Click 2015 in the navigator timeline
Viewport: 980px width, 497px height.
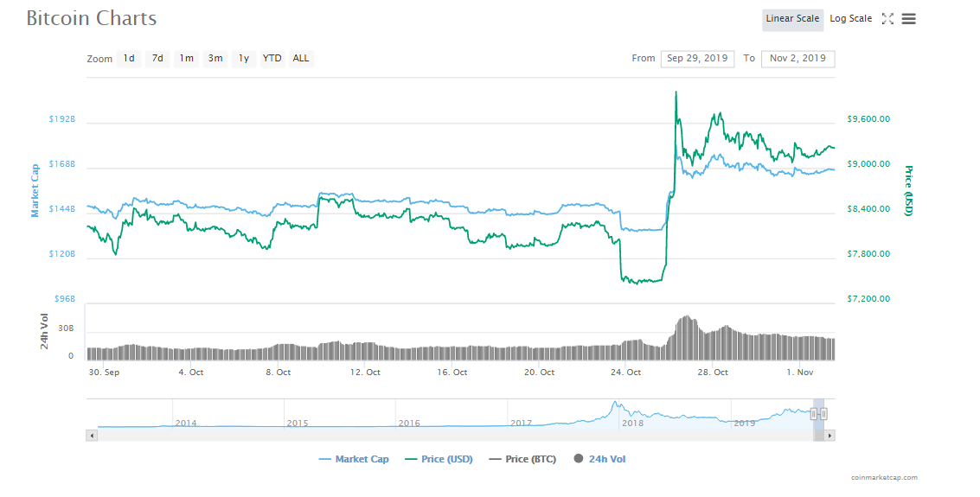(x=298, y=424)
